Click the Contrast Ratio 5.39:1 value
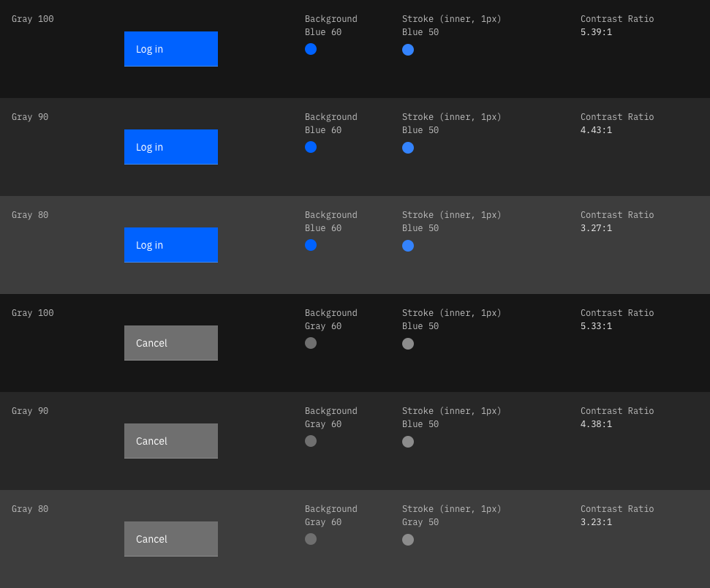 click(597, 31)
